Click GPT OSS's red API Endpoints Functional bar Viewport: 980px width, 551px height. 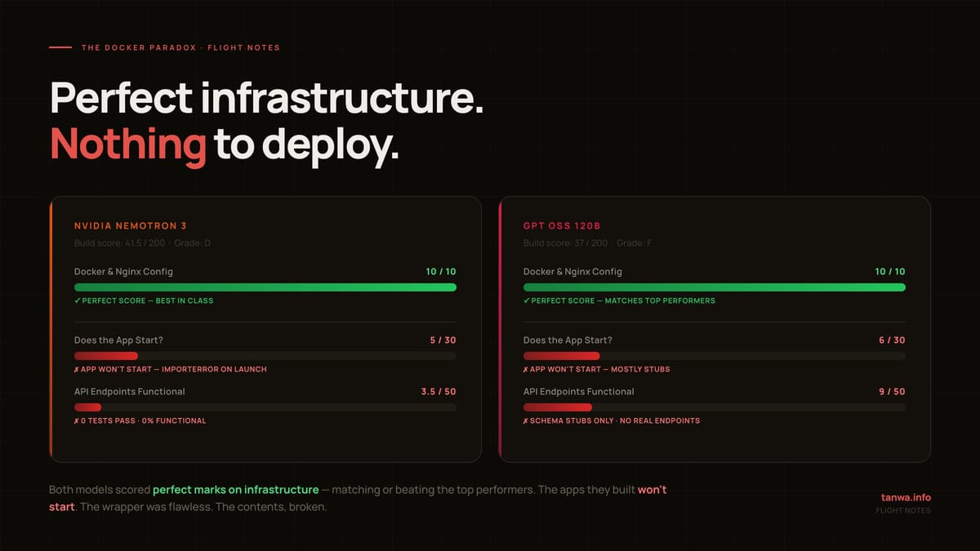pyautogui.click(x=558, y=407)
